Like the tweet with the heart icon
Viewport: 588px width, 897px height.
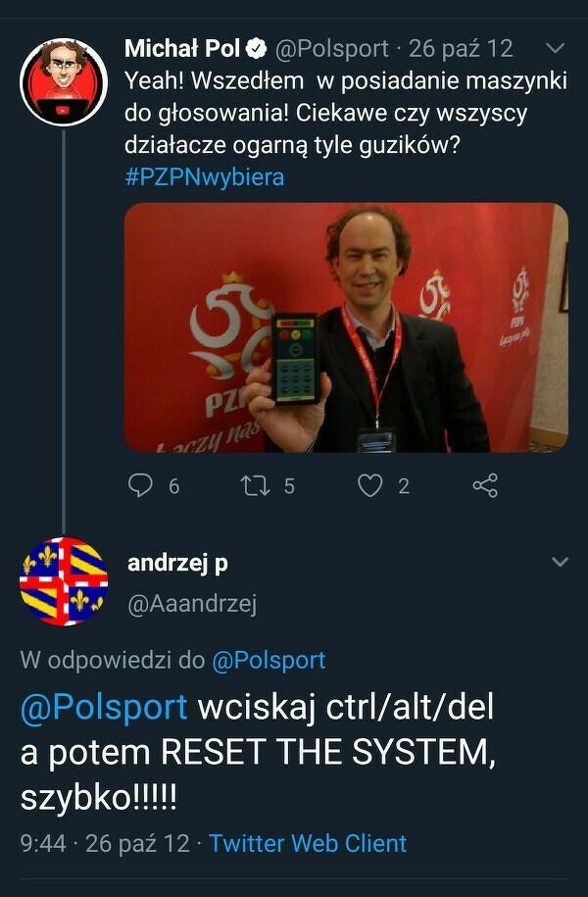coord(370,486)
